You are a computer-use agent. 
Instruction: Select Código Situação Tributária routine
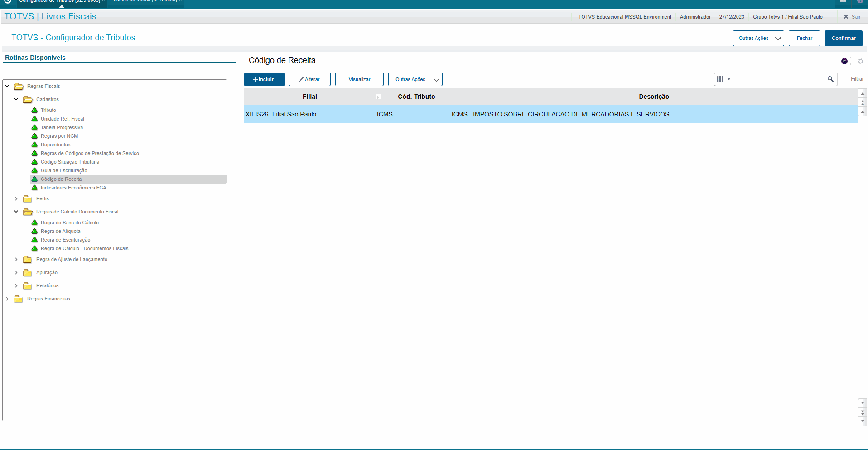(70, 162)
